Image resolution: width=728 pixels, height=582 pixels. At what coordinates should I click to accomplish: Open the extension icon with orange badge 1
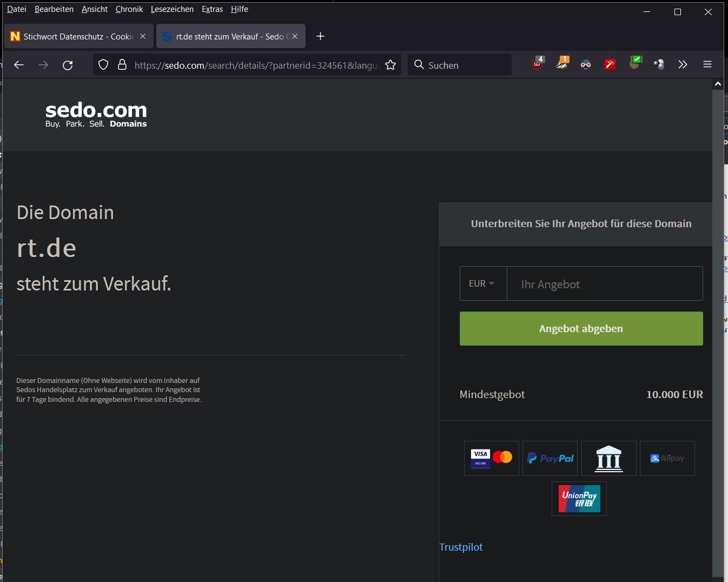tap(562, 64)
